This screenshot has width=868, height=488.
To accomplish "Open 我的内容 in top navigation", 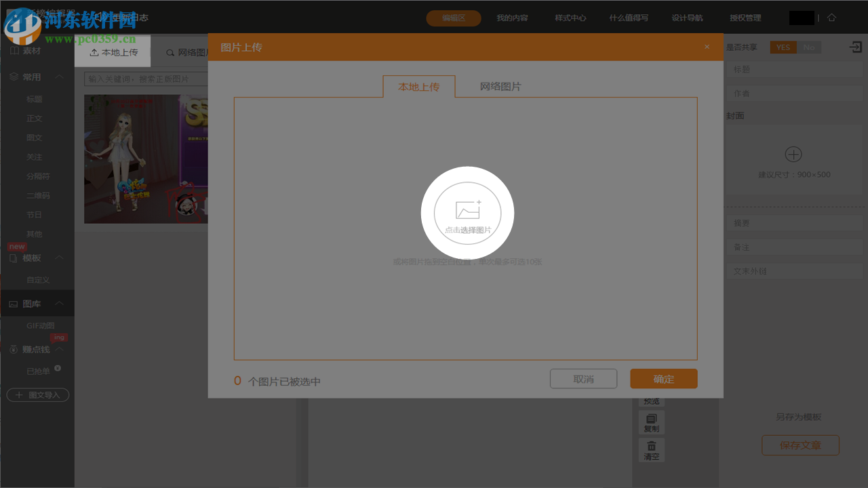I will pos(512,18).
